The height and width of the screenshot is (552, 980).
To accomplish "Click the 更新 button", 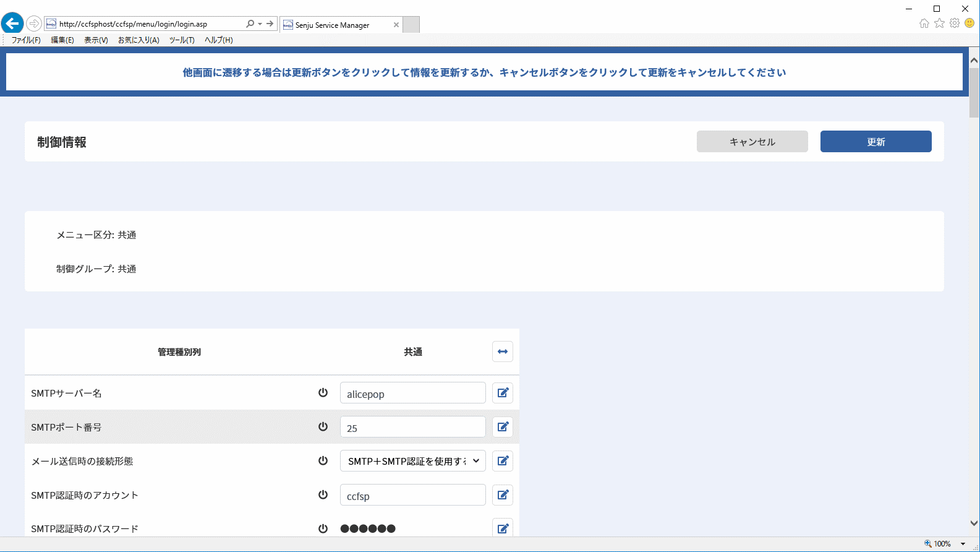I will coord(876,142).
